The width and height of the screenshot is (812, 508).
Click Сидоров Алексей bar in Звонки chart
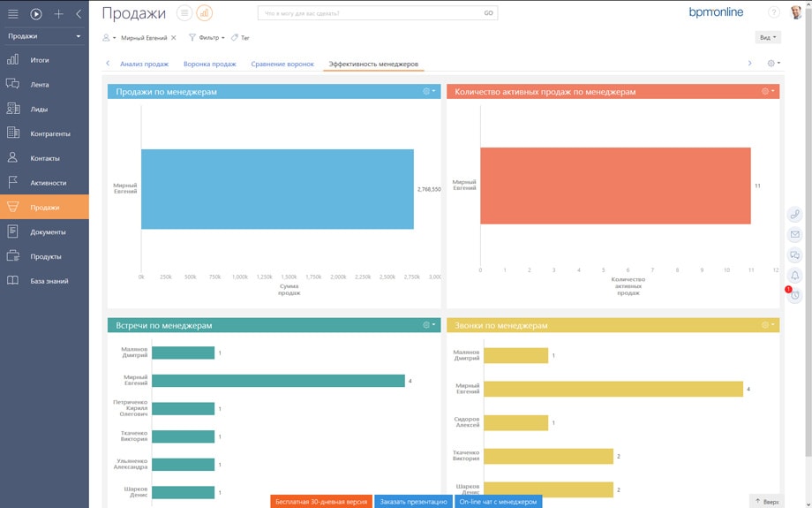coord(515,422)
